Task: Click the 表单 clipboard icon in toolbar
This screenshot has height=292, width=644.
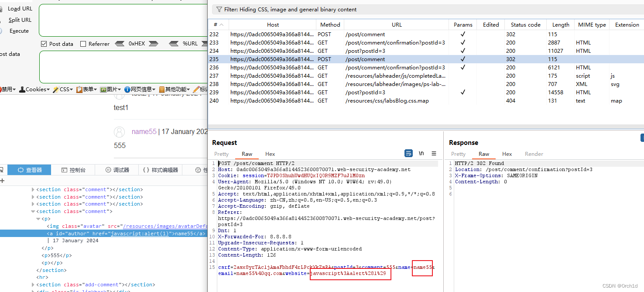Action: (79, 89)
